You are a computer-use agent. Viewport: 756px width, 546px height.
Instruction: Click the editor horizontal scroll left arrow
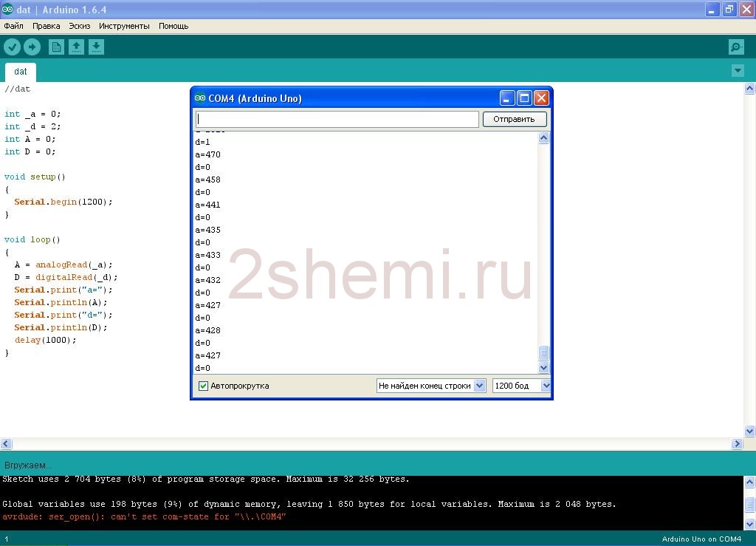[6, 444]
